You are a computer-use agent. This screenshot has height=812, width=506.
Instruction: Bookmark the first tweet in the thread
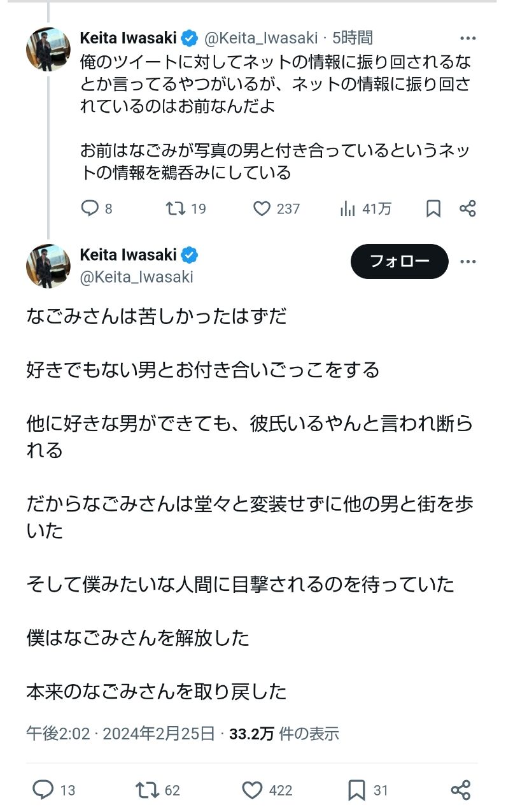click(x=433, y=208)
